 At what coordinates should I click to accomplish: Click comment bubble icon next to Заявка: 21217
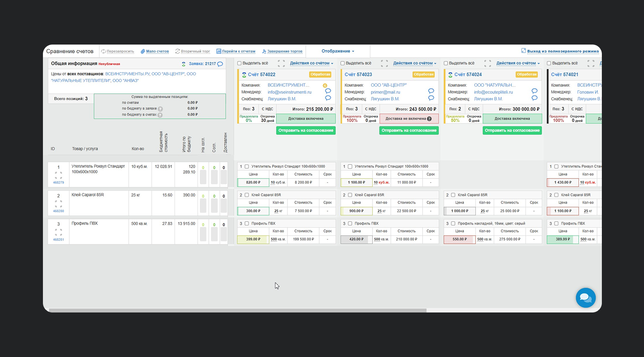pos(220,64)
